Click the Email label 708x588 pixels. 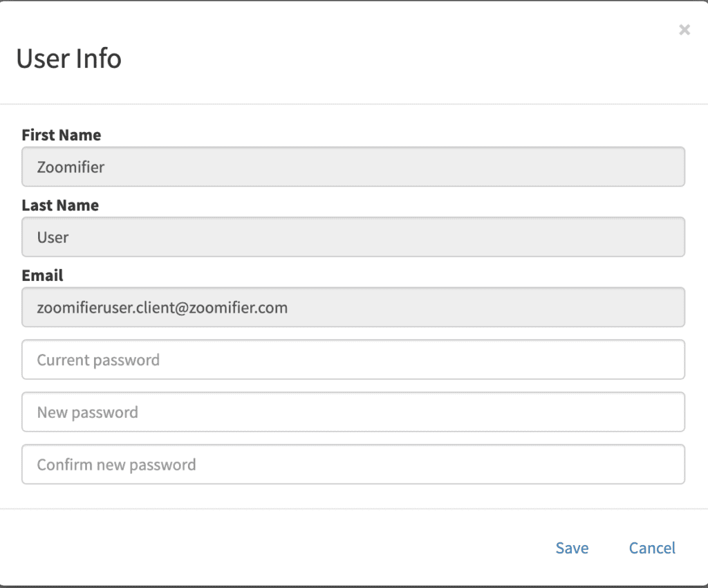[x=42, y=275]
